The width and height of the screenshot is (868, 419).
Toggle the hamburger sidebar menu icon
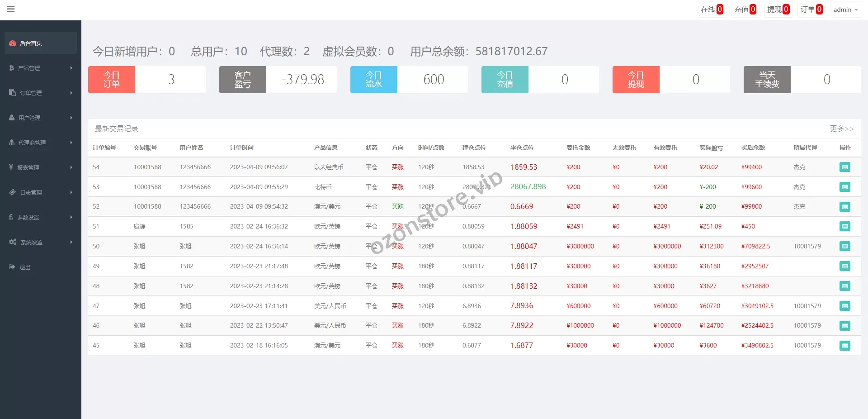point(11,9)
